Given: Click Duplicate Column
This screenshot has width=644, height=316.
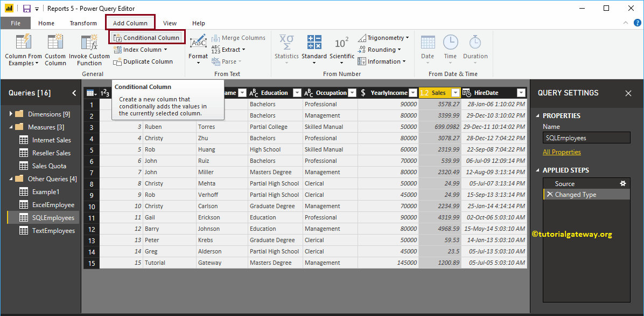Looking at the screenshot, I should (x=143, y=61).
